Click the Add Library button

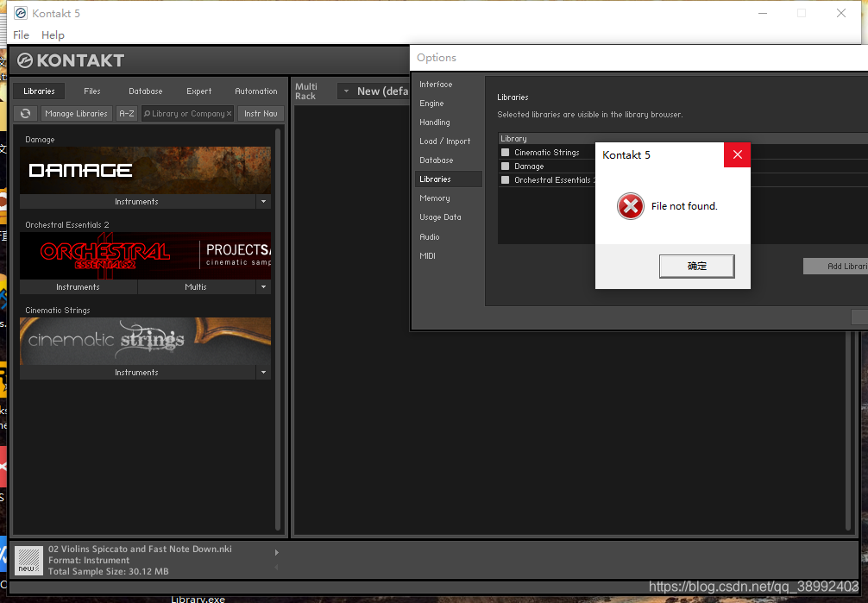836,267
